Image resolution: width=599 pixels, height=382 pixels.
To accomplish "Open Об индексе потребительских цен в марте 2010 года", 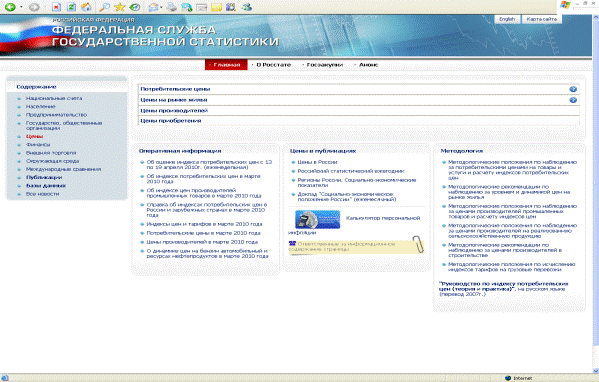I will pos(204,179).
